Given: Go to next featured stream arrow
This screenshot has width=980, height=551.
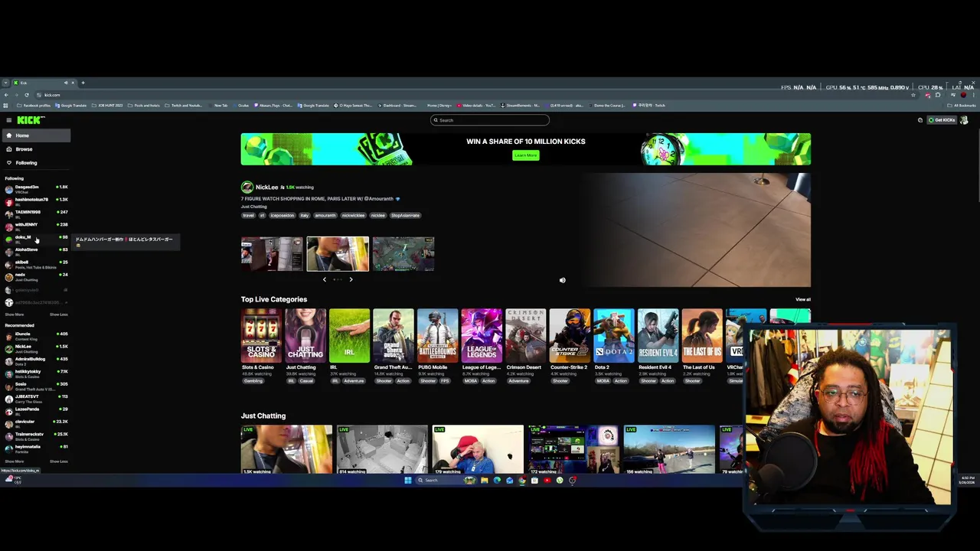Looking at the screenshot, I should tap(351, 279).
